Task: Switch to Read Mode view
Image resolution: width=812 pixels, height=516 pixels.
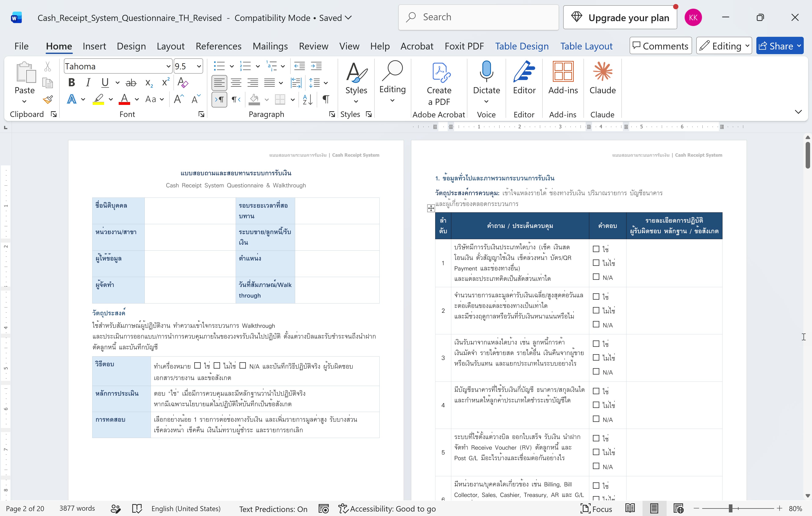Action: point(630,508)
